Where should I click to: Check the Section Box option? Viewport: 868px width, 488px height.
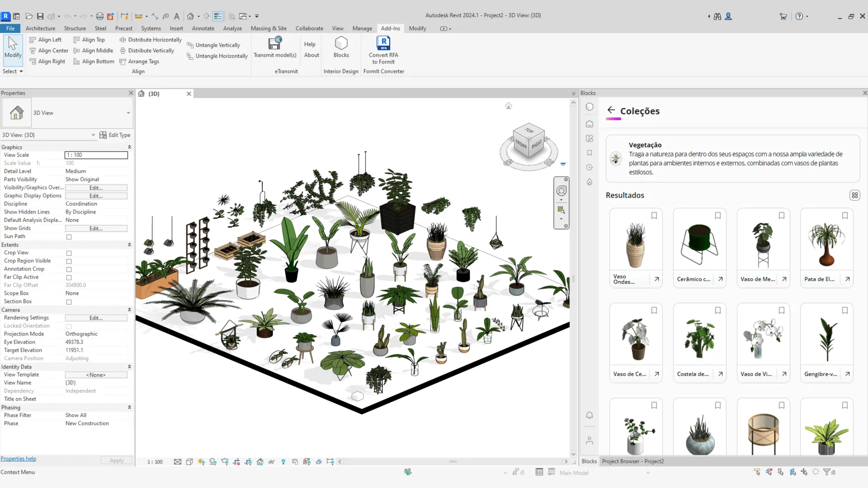coord(69,302)
